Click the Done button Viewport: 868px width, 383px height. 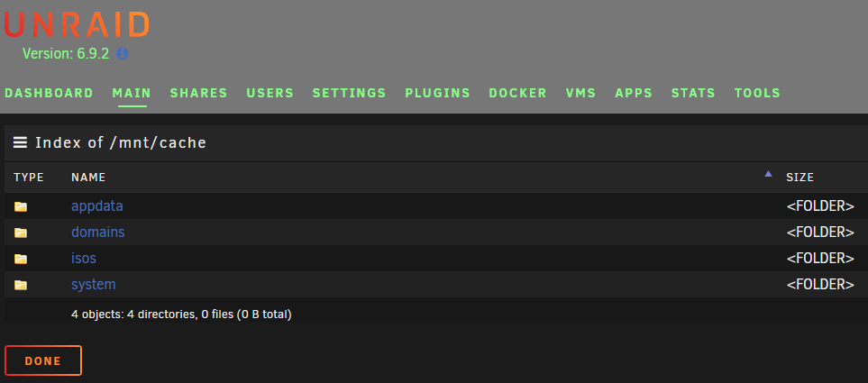point(43,360)
